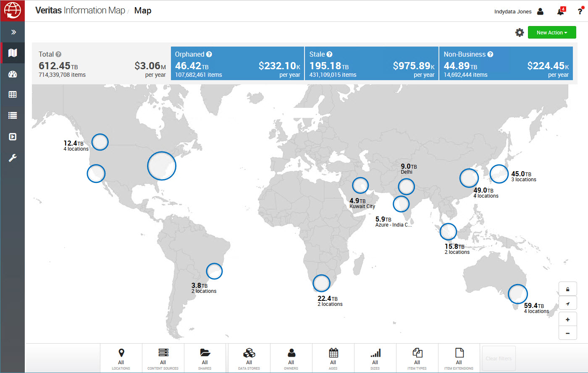Screen dimensions: 588x373
Task: Click the Clear filters button
Action: [x=499, y=359]
